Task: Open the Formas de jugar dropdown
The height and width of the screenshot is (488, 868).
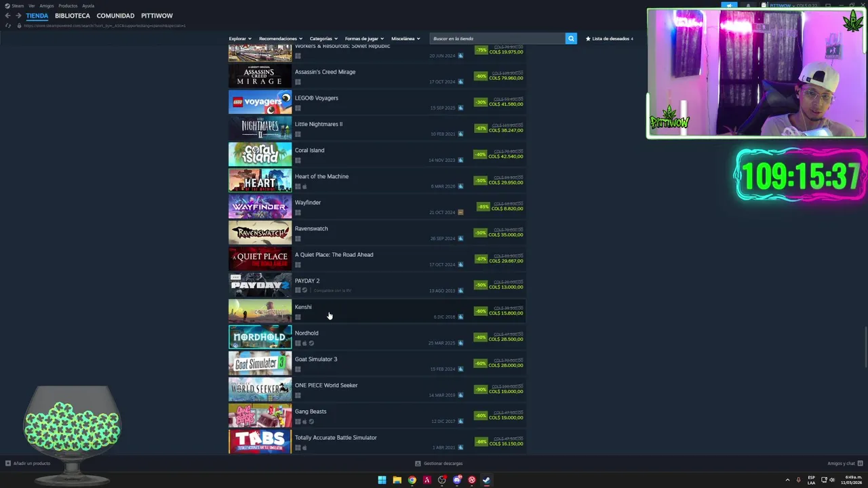Action: (x=364, y=39)
